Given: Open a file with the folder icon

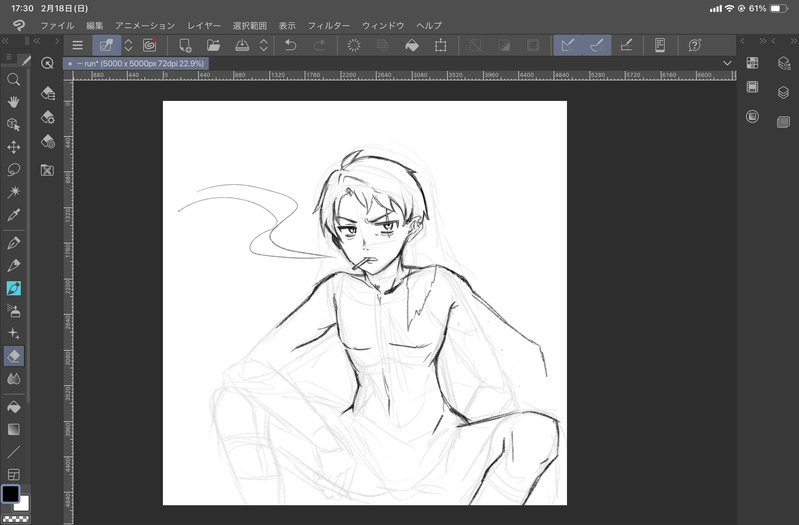Looking at the screenshot, I should click(214, 45).
